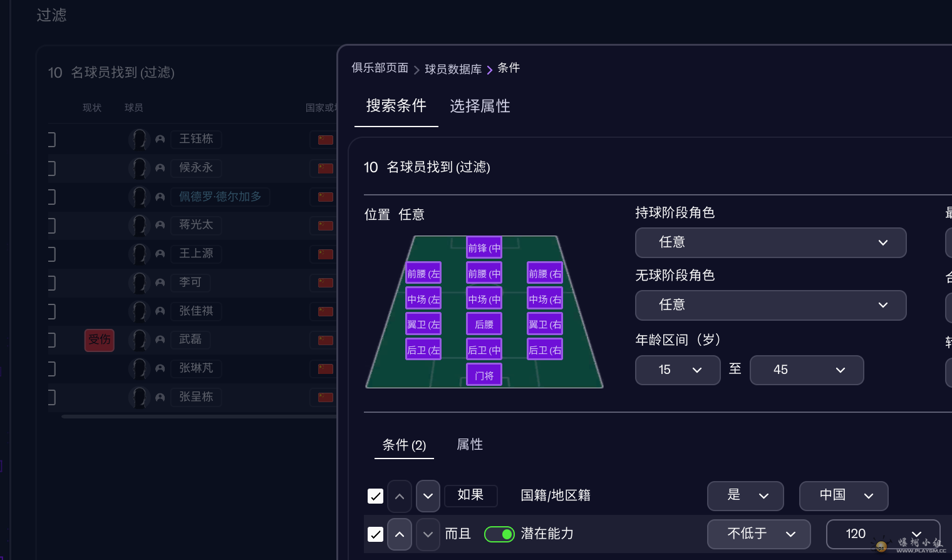
Task: Select the center striker (前锋) position box
Action: click(484, 248)
